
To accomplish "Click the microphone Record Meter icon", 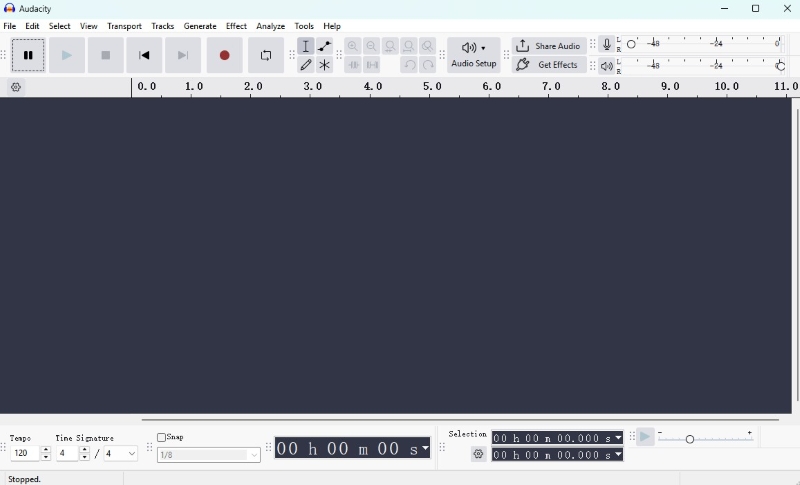I will tap(607, 44).
